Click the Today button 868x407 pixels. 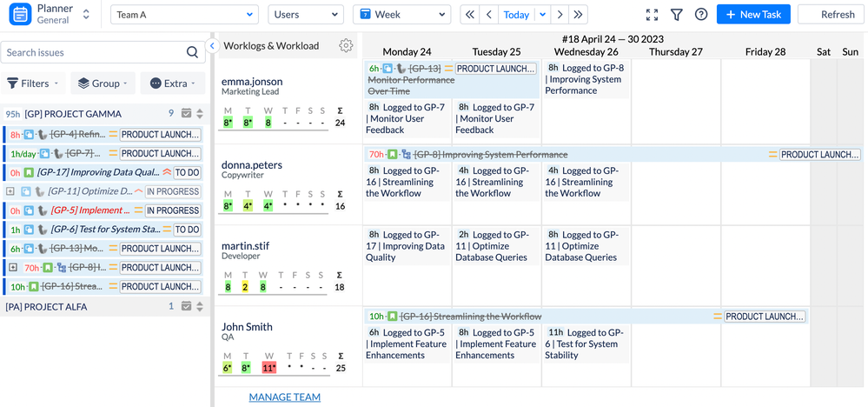pos(516,15)
